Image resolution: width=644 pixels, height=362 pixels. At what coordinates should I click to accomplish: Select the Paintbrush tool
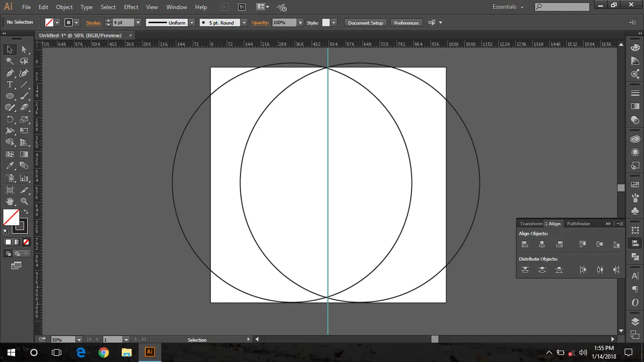(24, 96)
